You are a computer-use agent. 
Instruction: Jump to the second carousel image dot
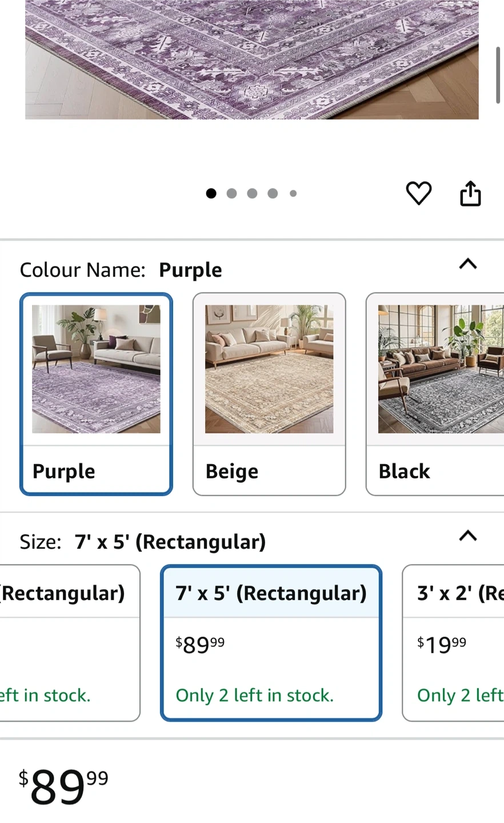[231, 193]
